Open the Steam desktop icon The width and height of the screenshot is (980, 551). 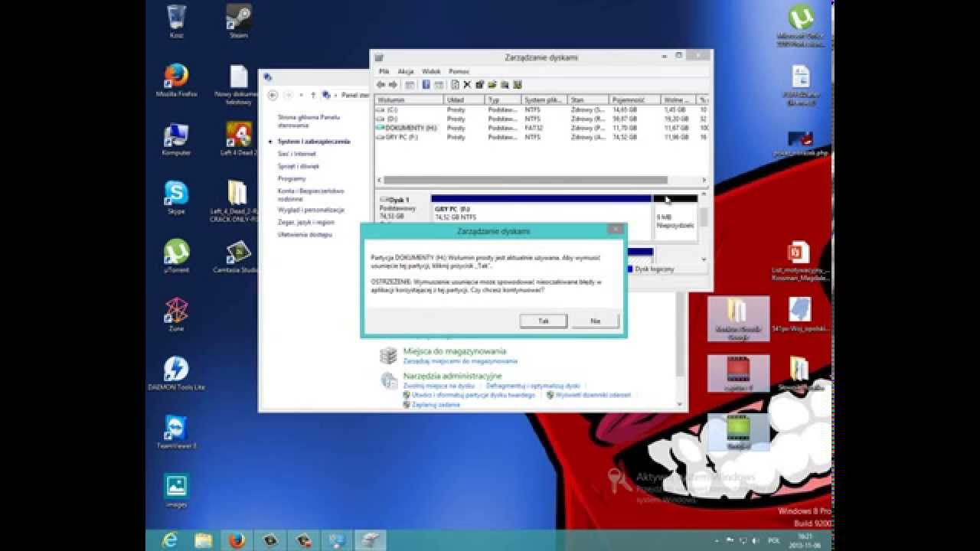(x=239, y=21)
